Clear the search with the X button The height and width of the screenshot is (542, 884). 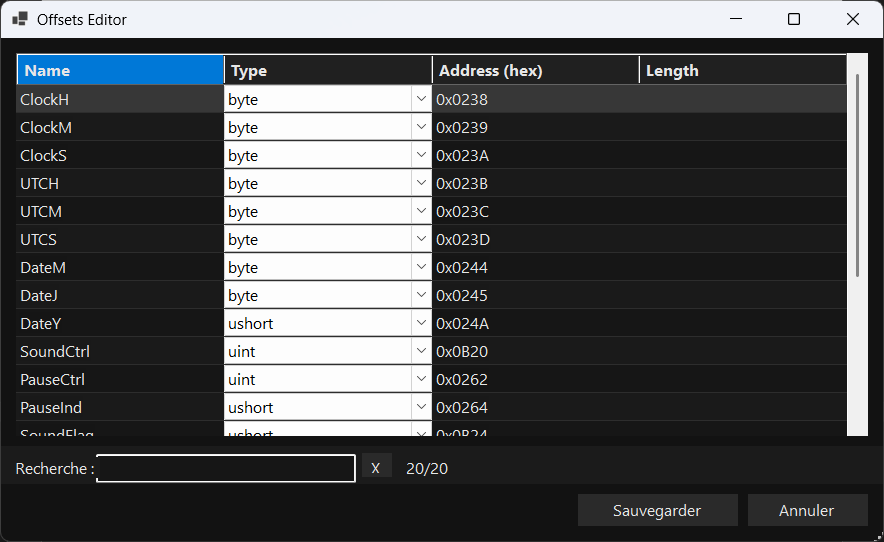376,468
